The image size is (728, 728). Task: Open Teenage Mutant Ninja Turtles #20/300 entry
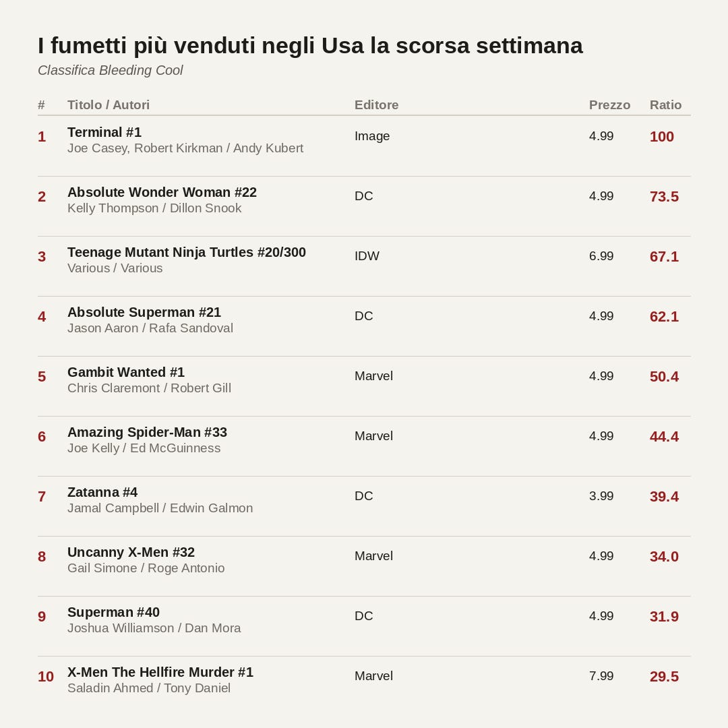point(186,252)
